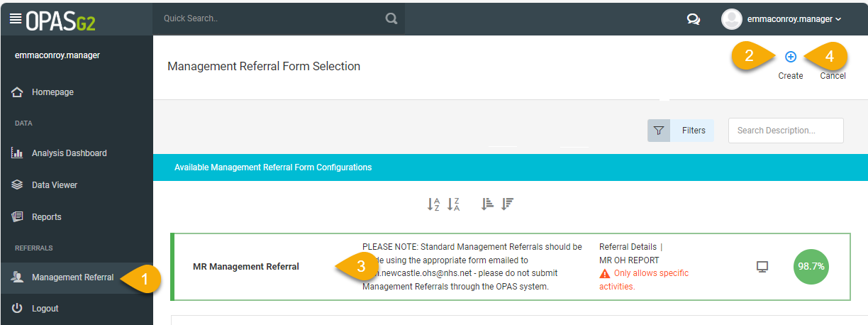Click the Quick Search magnifier icon
868x325 pixels.
click(391, 19)
